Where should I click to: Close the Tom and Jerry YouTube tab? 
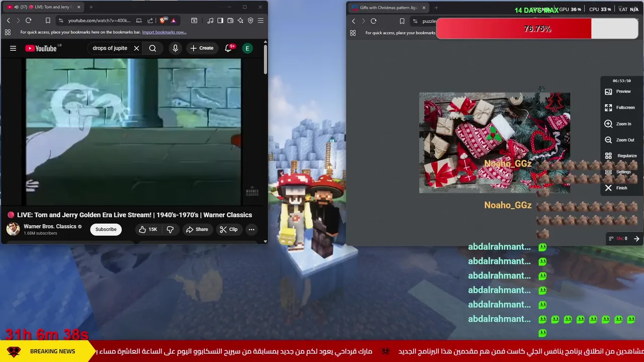pos(78,7)
